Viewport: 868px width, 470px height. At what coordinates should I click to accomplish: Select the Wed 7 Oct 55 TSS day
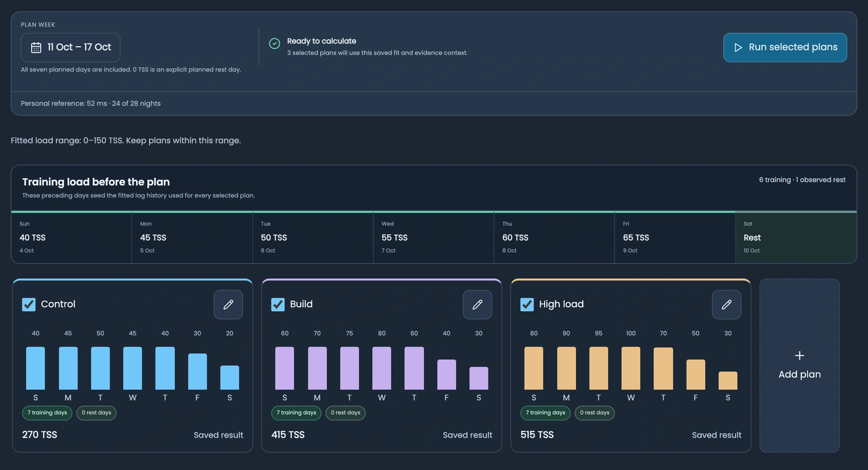pyautogui.click(x=433, y=237)
